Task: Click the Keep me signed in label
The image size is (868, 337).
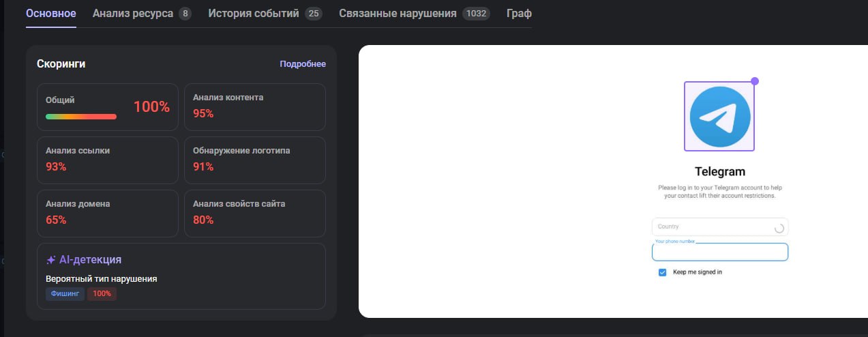Action: point(698,272)
